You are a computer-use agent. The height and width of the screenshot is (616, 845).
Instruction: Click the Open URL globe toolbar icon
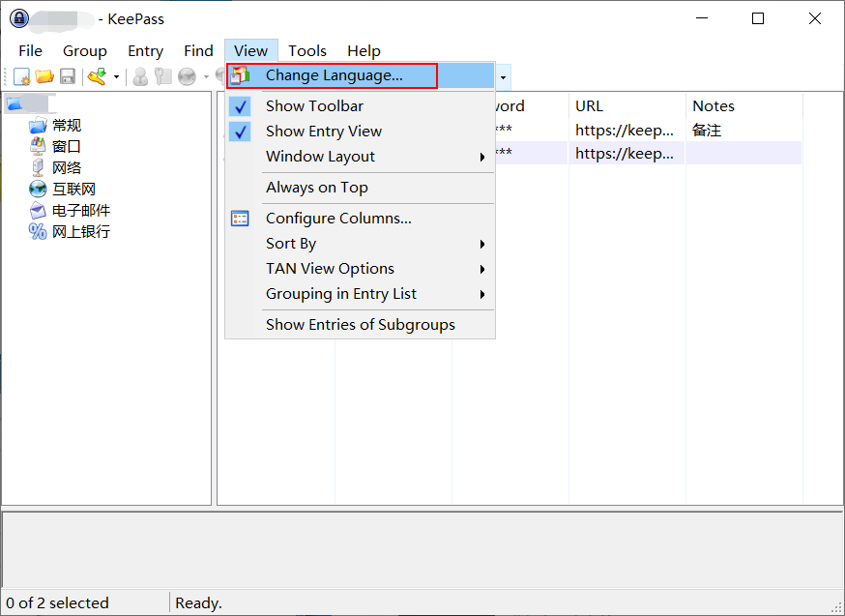coord(187,76)
